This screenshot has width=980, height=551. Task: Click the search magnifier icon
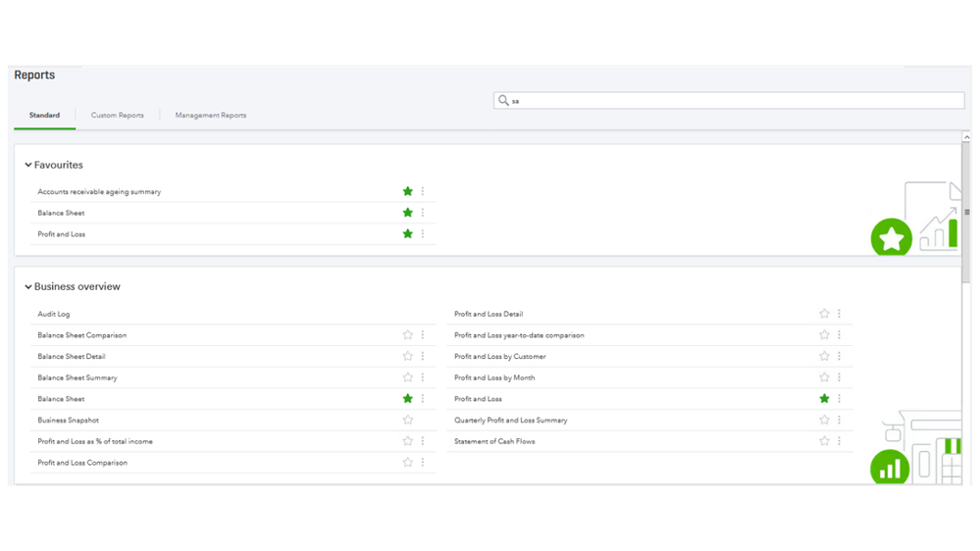(x=503, y=100)
